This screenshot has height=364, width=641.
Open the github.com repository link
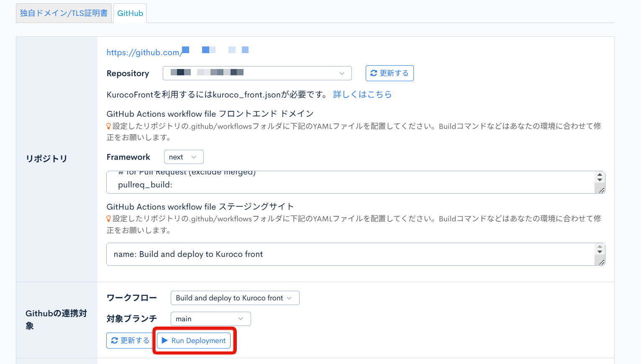click(x=143, y=52)
